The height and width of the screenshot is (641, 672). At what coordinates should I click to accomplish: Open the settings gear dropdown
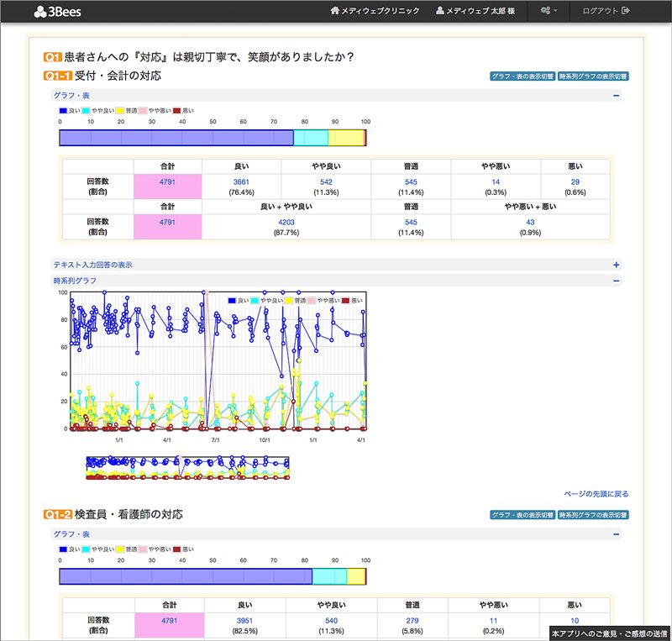[549, 11]
